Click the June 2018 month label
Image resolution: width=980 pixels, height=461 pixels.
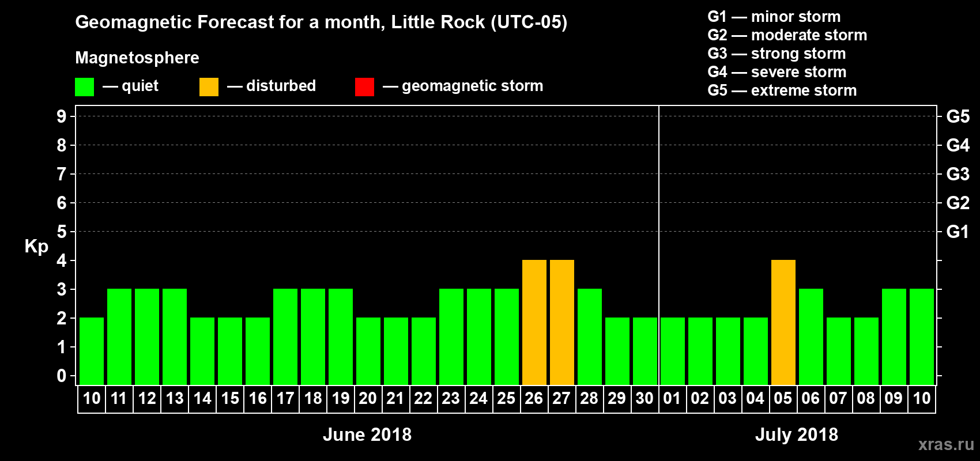click(x=367, y=434)
